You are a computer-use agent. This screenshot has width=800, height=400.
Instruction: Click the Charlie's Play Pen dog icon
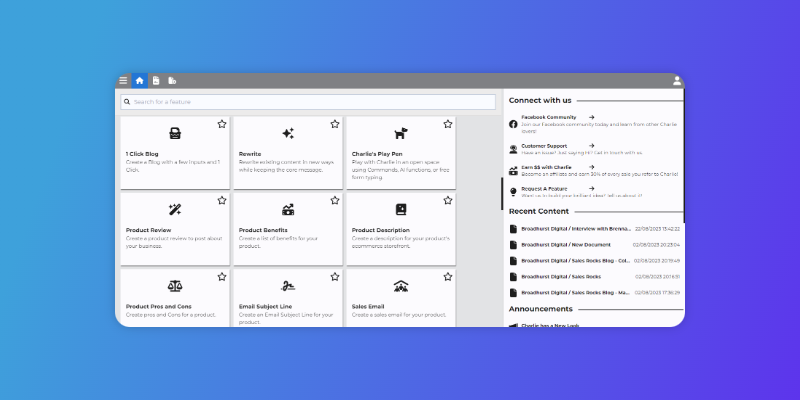tap(401, 134)
